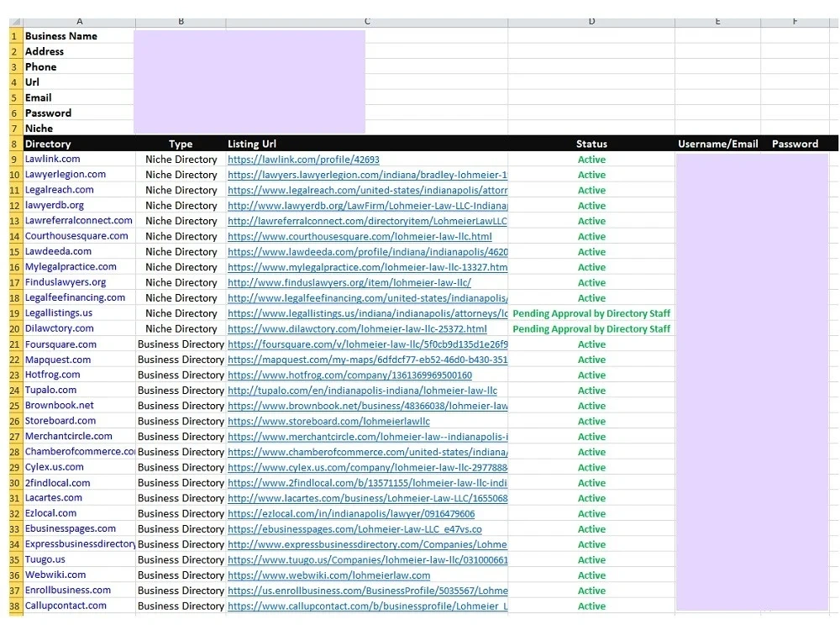The image size is (840, 630).
Task: Click the Type header cell
Action: click(x=181, y=144)
